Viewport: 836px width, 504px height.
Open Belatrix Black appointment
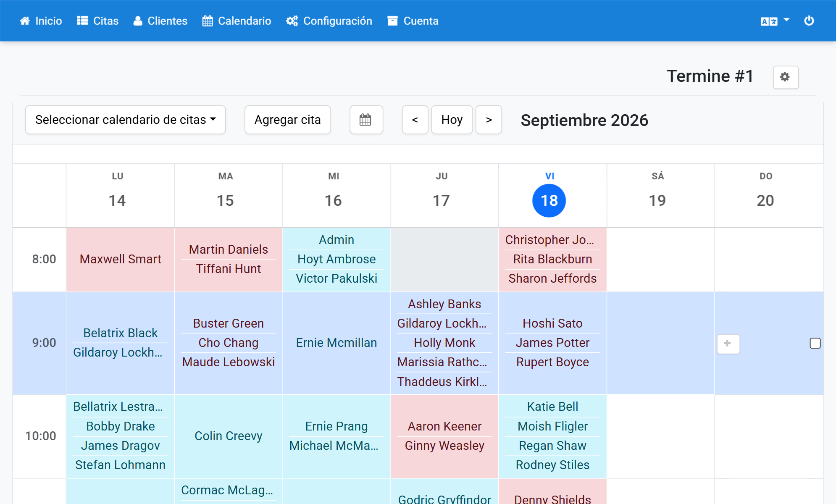coord(120,333)
